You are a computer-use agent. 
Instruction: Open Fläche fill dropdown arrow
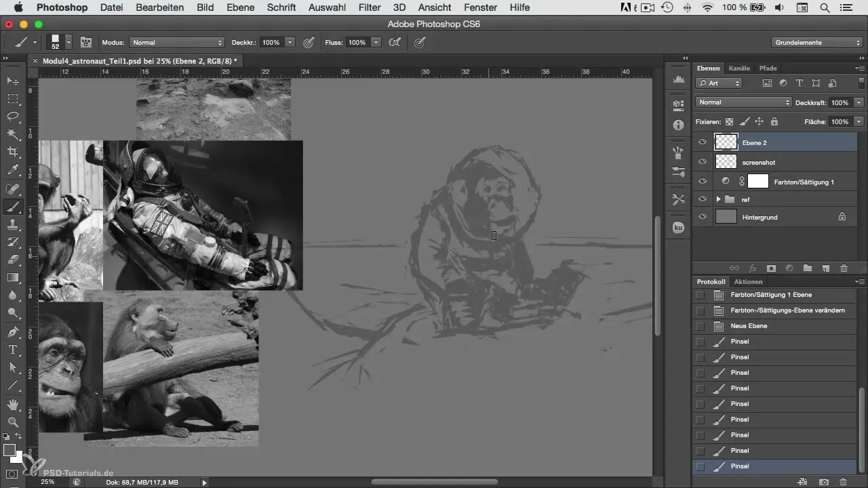(859, 122)
